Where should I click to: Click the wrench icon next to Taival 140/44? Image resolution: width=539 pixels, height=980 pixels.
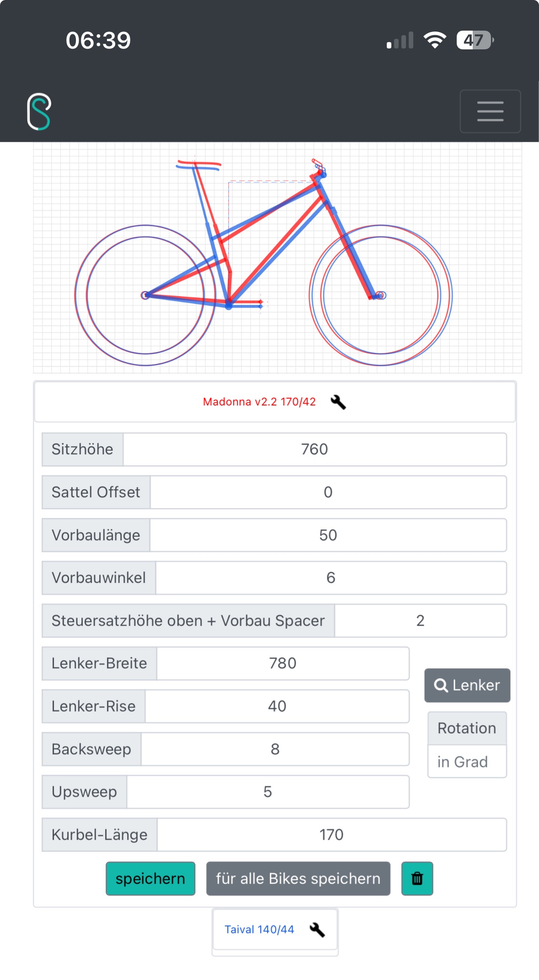317,930
